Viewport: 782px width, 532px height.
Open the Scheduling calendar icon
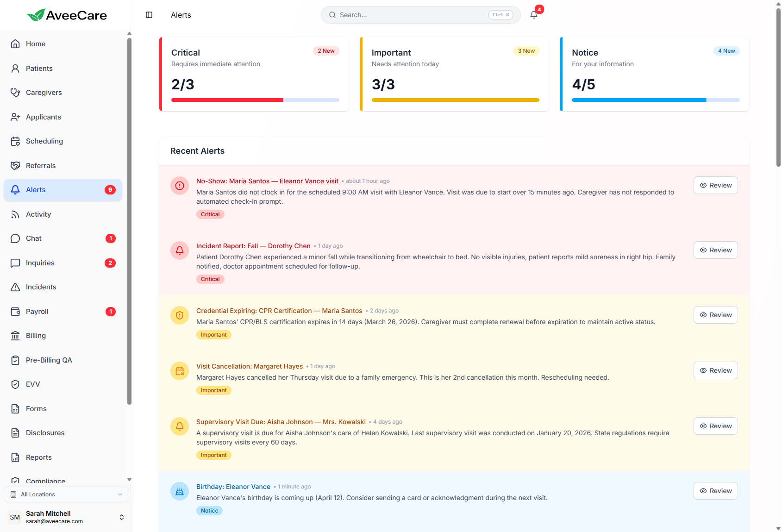click(16, 141)
